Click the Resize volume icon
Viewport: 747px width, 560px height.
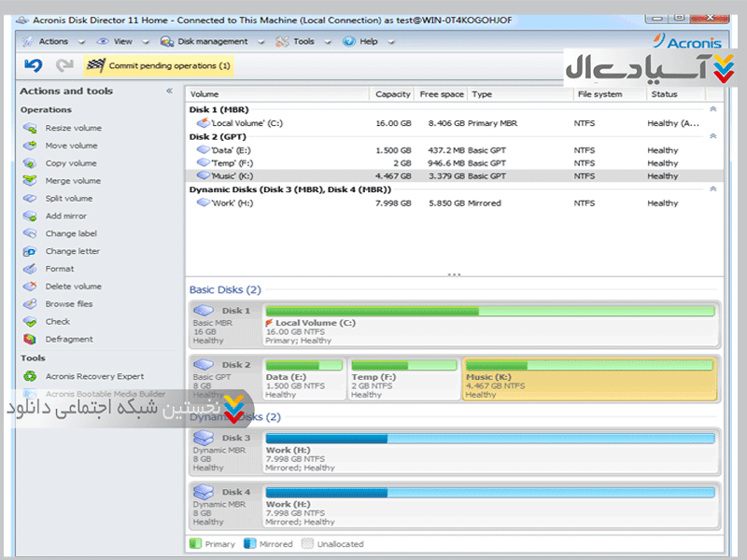(x=29, y=128)
